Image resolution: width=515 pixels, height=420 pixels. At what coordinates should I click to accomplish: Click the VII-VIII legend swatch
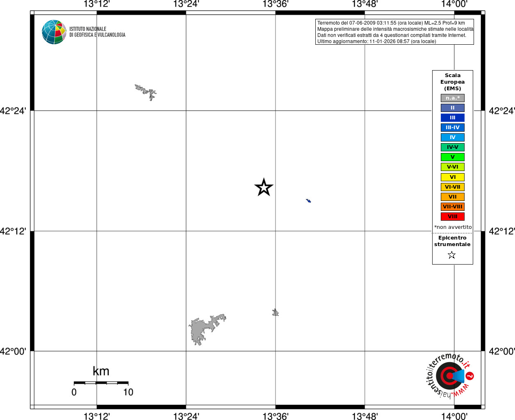coord(453,207)
